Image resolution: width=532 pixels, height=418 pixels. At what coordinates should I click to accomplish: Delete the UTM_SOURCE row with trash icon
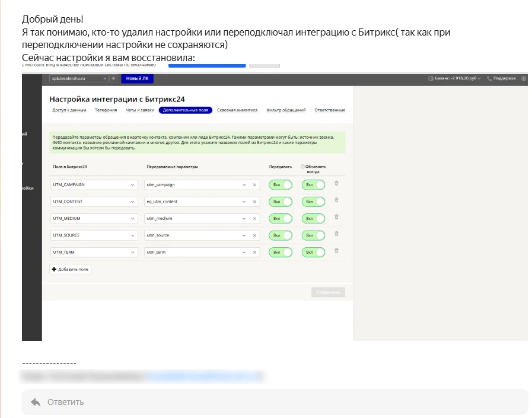point(336,234)
